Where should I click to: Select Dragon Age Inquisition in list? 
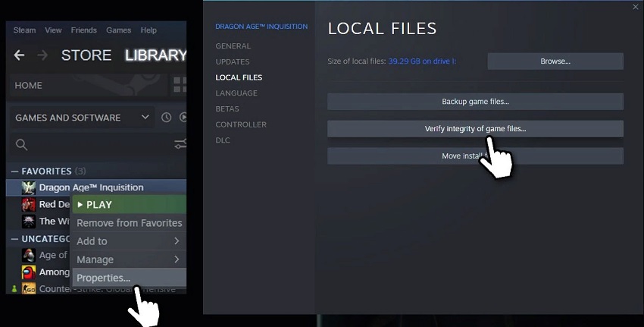(96, 187)
